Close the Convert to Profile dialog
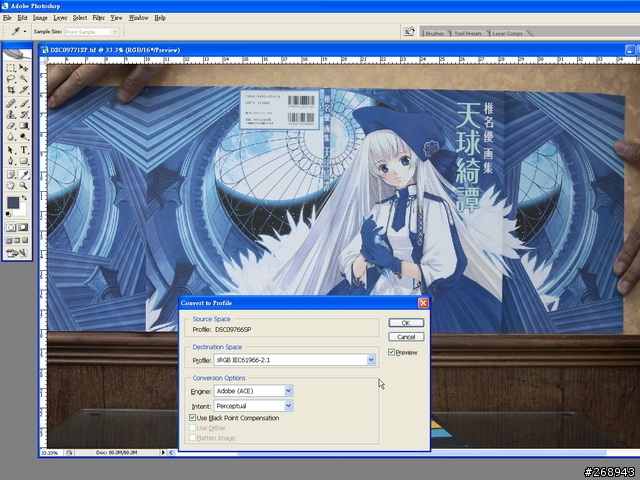The height and width of the screenshot is (480, 640). pos(423,303)
